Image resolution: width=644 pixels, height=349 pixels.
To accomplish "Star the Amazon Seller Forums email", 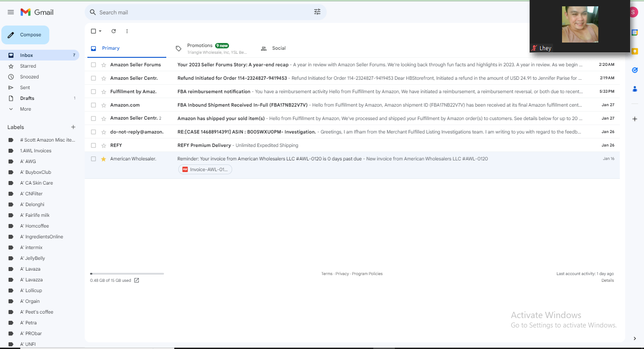I will (x=104, y=65).
